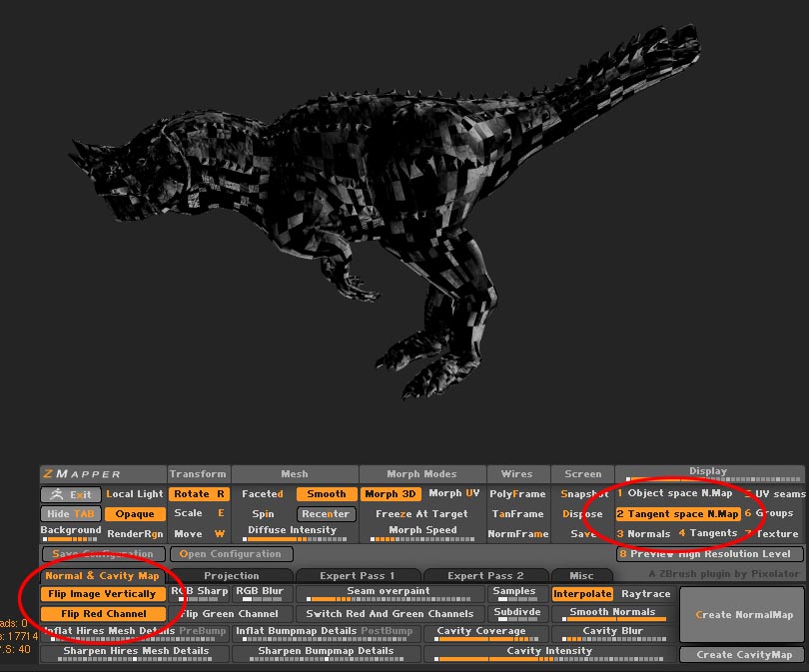
Task: Open the Normal & Cavity Map tab
Action: pyautogui.click(x=102, y=575)
